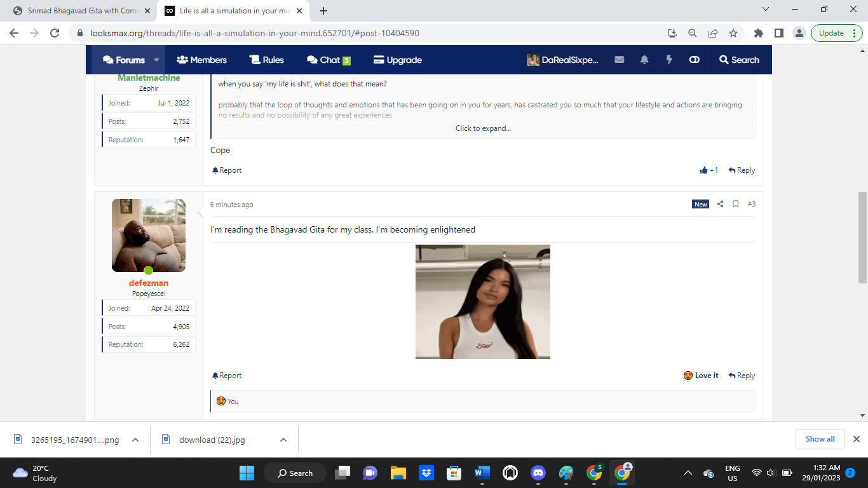Launch Discord from the taskbar
Viewport: 868px width, 488px height.
coord(538,473)
